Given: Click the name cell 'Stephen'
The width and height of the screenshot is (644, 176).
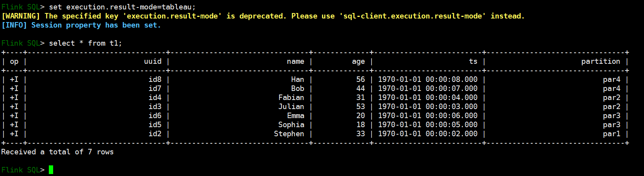Looking at the screenshot, I should (x=289, y=134).
